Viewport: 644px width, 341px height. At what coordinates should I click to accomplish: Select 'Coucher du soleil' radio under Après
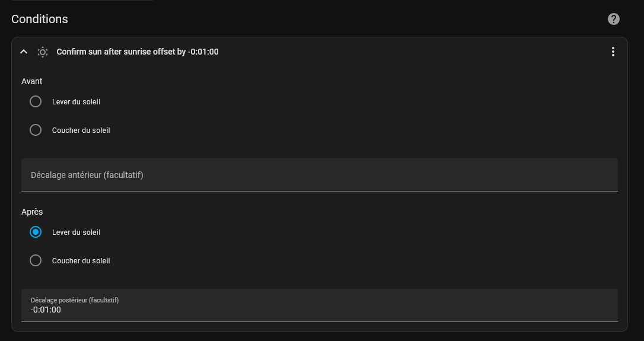tap(36, 260)
